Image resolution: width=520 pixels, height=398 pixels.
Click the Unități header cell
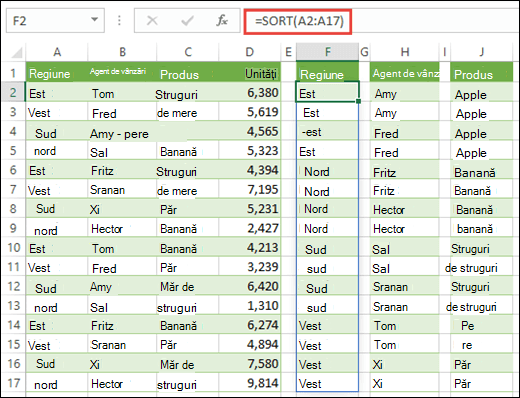(250, 72)
